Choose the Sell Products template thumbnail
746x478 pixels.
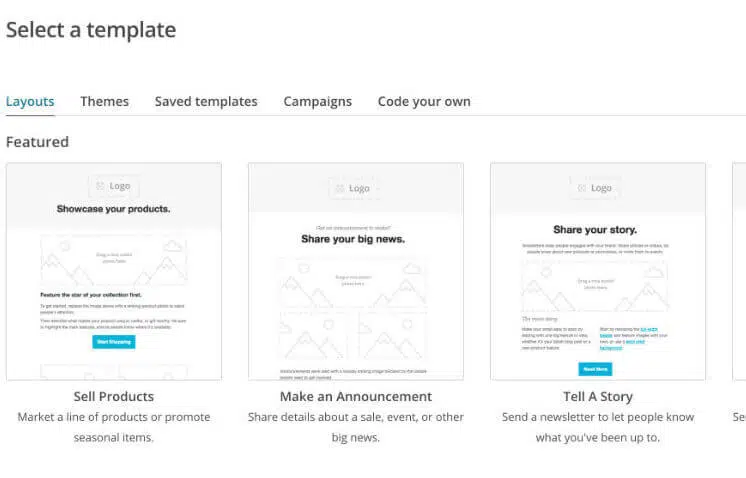coord(113,271)
